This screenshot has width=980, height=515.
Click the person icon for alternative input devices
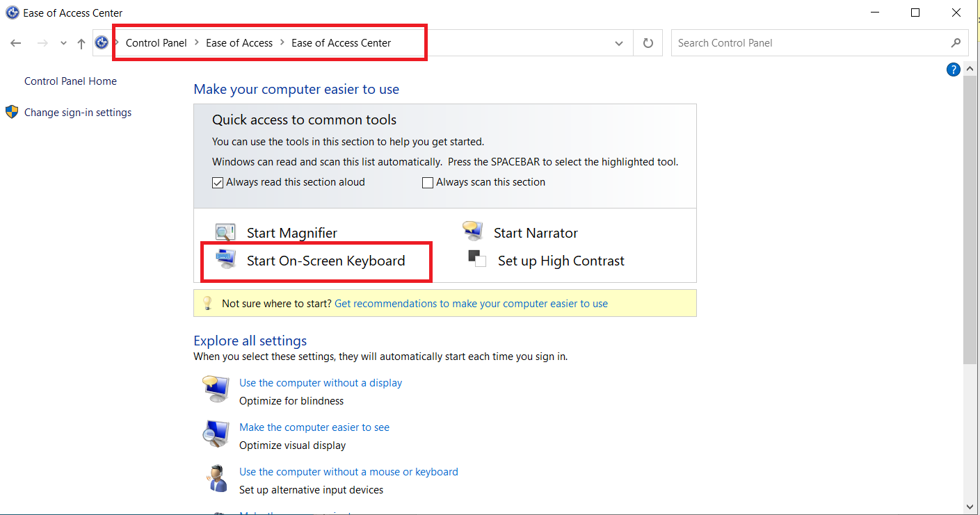coord(216,478)
